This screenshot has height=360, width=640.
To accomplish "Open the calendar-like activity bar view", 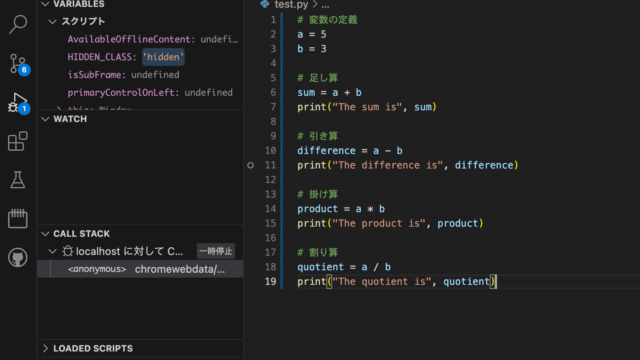I will pos(18,218).
